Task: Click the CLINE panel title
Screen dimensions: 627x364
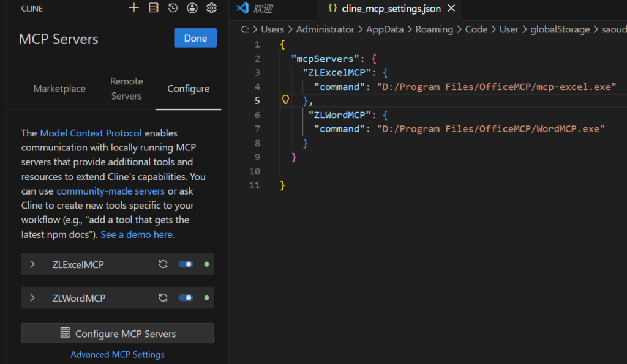Action: [32, 9]
